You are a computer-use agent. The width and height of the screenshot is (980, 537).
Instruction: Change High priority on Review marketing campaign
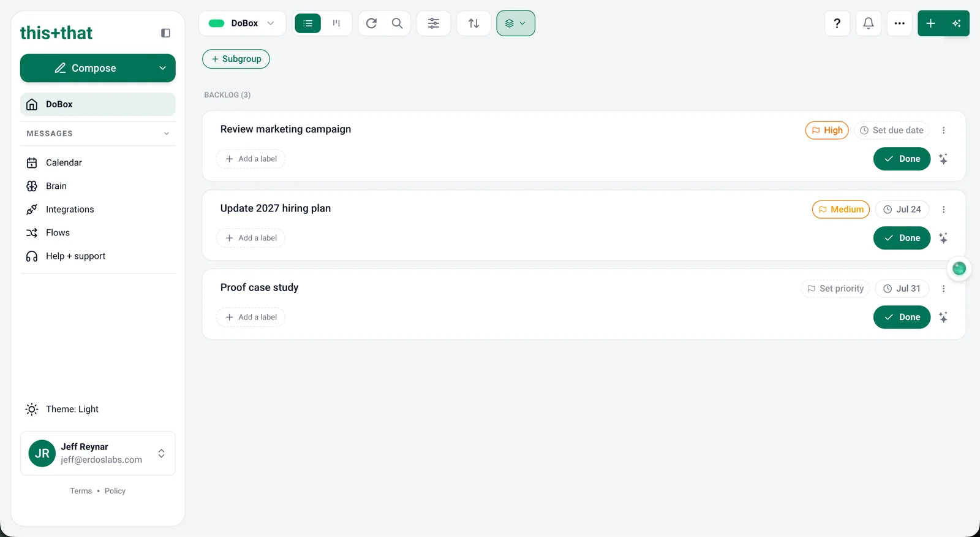click(827, 130)
